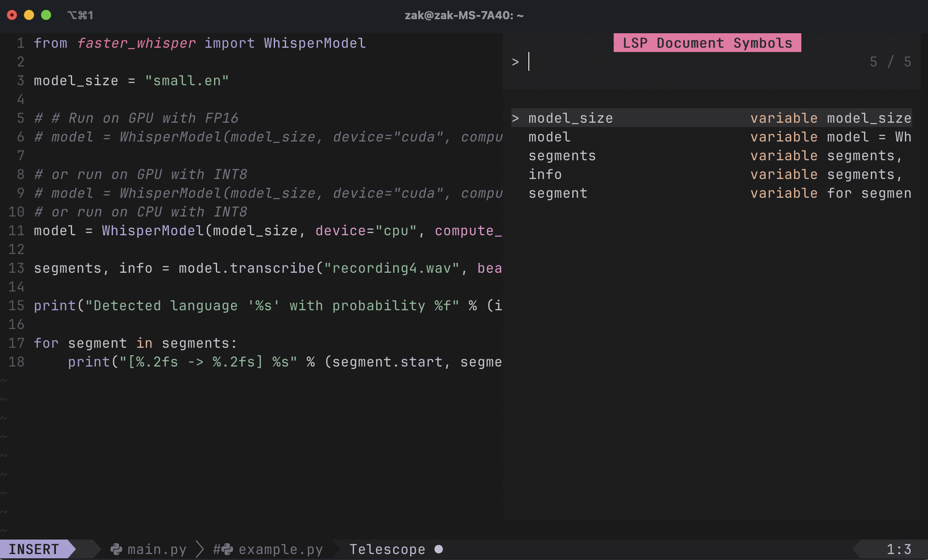Click the yellow minimize window button
Screen dimensions: 928x560
coord(29,15)
